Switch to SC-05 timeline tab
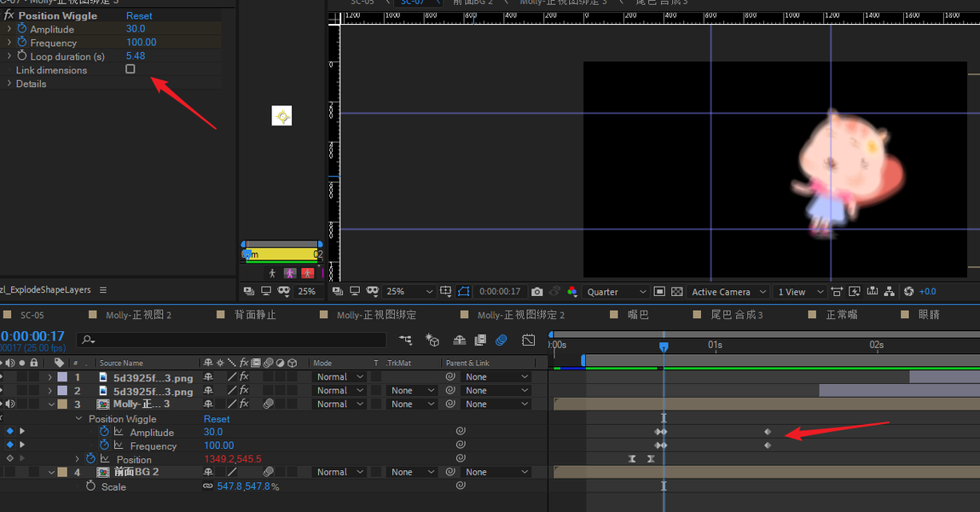Screen dimensions: 980x512 click(32, 315)
